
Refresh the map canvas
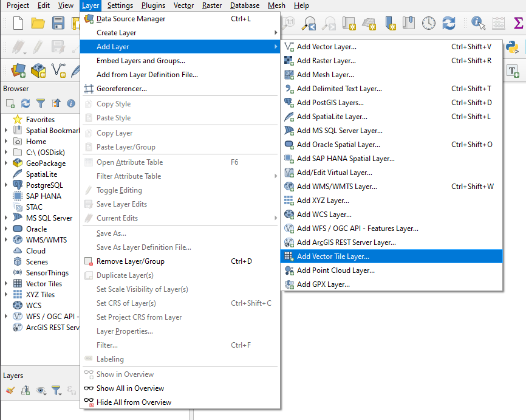click(448, 23)
